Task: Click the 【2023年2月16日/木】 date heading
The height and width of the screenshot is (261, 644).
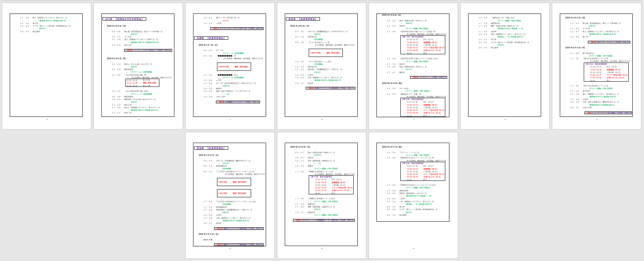Action: pyautogui.click(x=300, y=147)
